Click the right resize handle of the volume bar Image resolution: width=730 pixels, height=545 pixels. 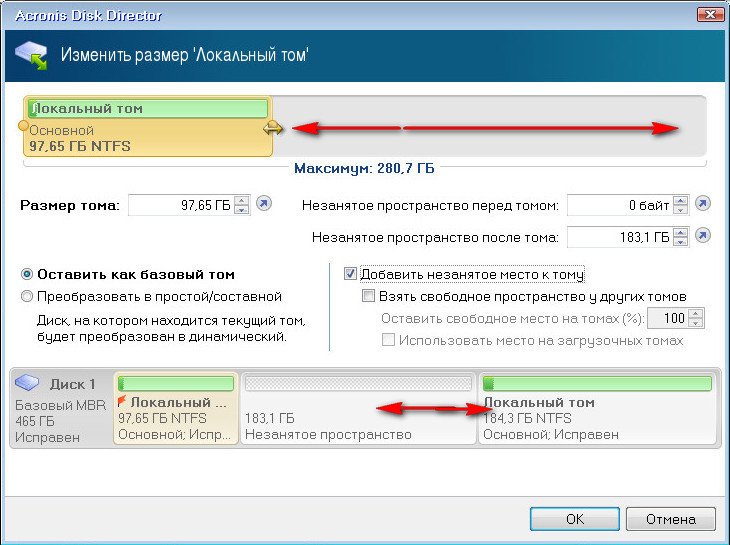272,128
